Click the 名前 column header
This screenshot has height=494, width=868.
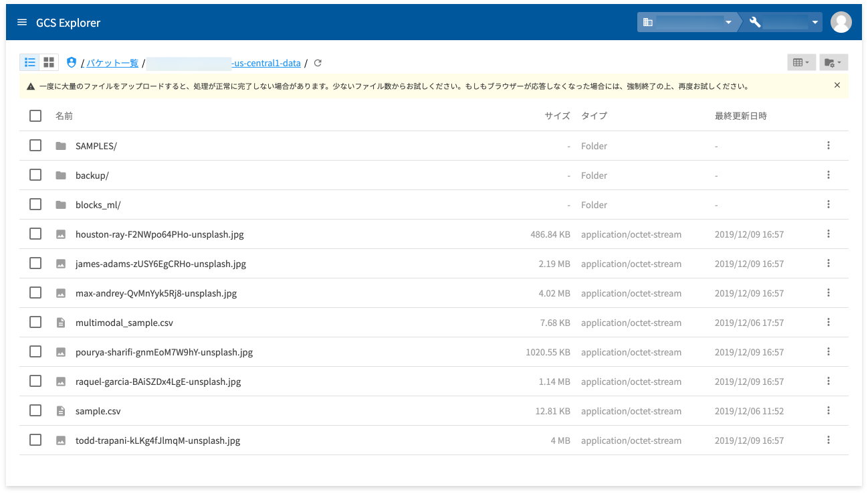point(64,116)
